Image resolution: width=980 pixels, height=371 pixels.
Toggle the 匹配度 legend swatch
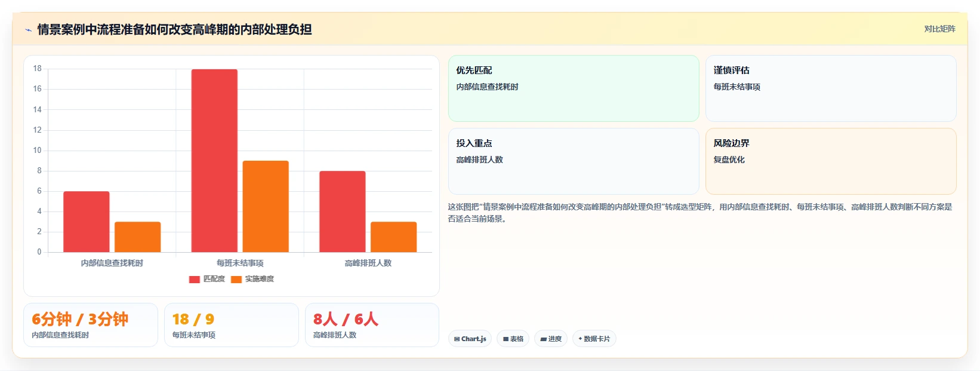[195, 279]
